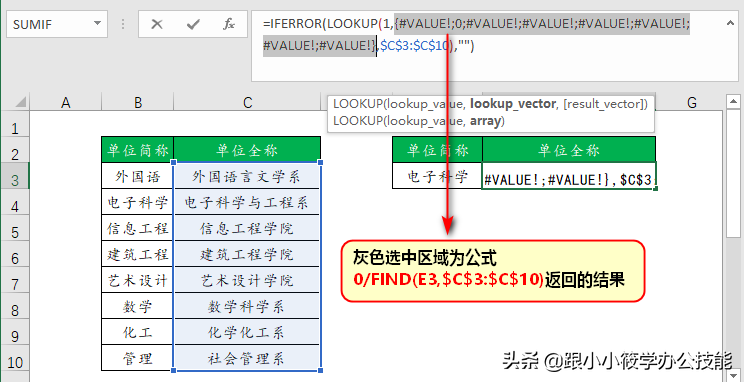Select cell 艺术设计 in column B
The width and height of the screenshot is (744, 382).
(138, 280)
